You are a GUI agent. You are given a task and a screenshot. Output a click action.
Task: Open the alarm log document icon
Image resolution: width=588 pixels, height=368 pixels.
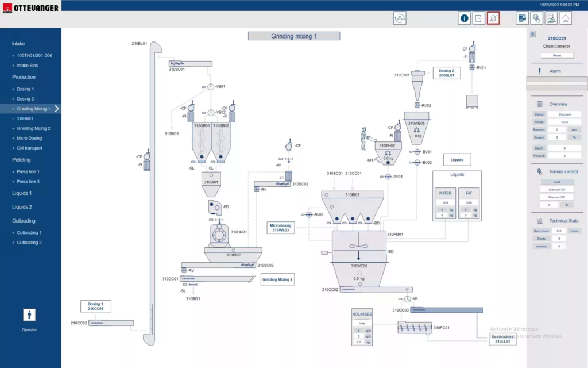pos(551,18)
